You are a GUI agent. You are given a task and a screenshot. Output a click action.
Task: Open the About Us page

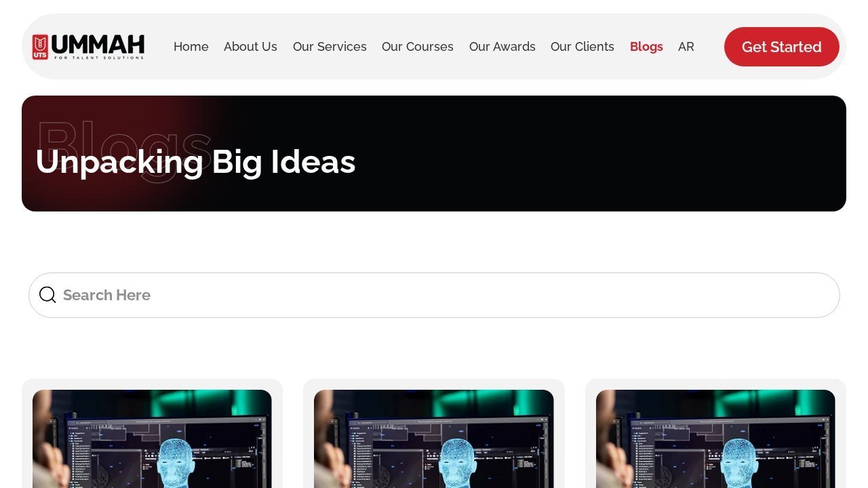click(x=250, y=47)
